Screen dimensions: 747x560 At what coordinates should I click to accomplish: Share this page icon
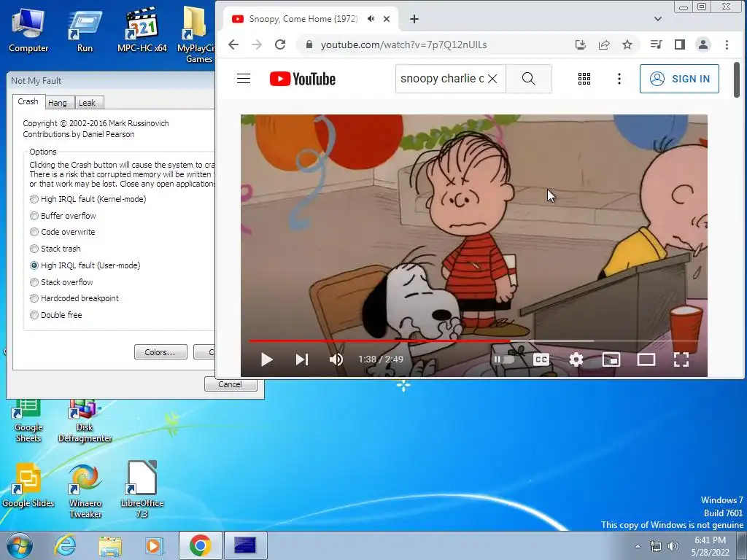pos(603,44)
